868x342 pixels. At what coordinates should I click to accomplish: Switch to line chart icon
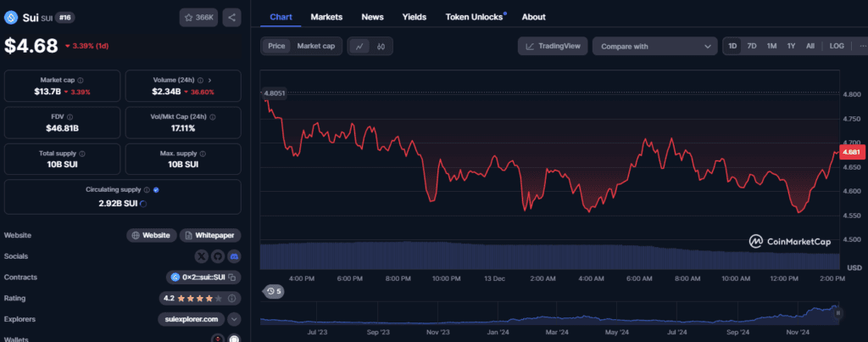[359, 47]
